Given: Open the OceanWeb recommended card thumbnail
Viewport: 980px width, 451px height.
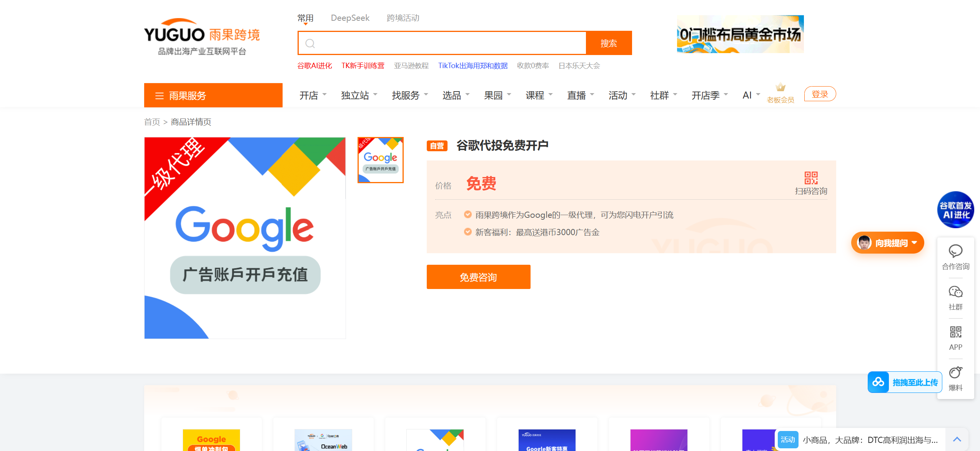Looking at the screenshot, I should tap(323, 440).
